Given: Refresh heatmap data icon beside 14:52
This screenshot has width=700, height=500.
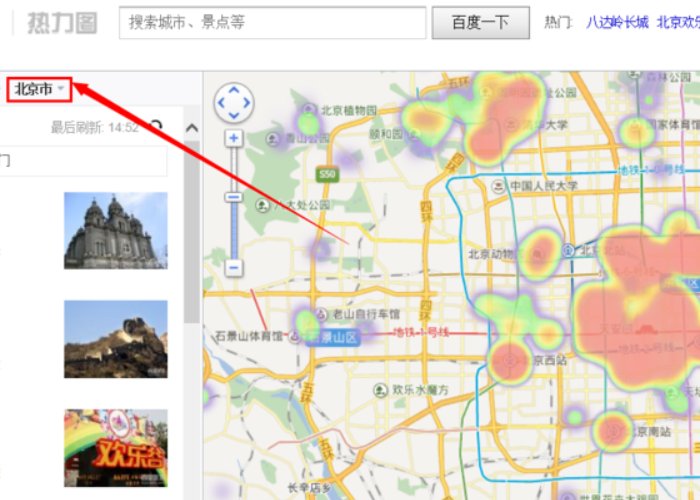Looking at the screenshot, I should [155, 127].
